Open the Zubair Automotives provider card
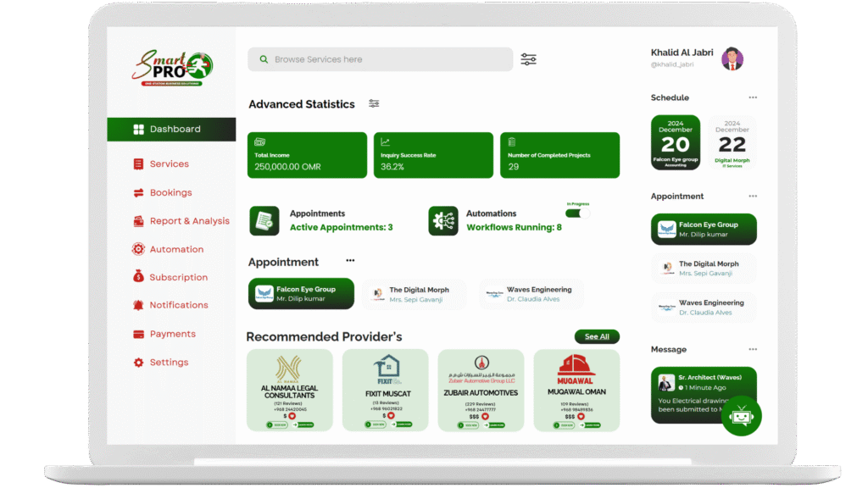Viewport: 868px width, 488px height. [x=481, y=390]
